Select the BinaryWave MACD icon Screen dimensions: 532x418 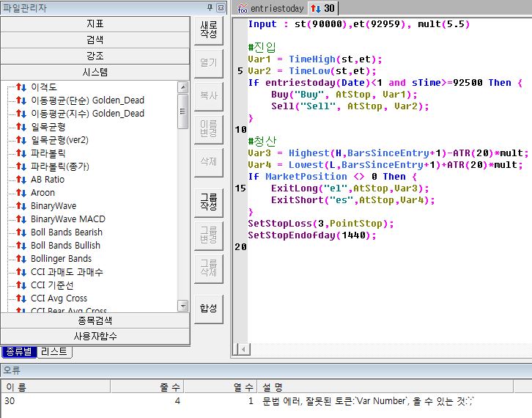pyautogui.click(x=21, y=219)
